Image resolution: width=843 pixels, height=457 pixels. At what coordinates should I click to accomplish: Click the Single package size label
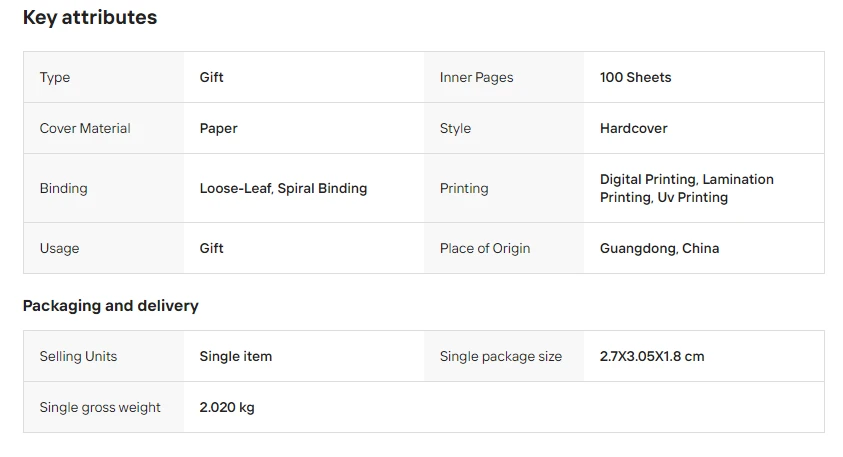click(501, 356)
